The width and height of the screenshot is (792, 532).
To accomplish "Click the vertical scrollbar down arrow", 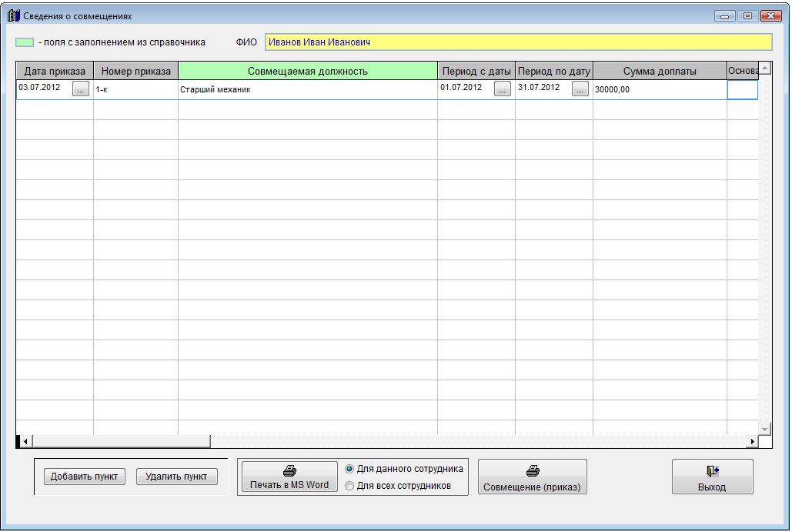I will pos(765,429).
